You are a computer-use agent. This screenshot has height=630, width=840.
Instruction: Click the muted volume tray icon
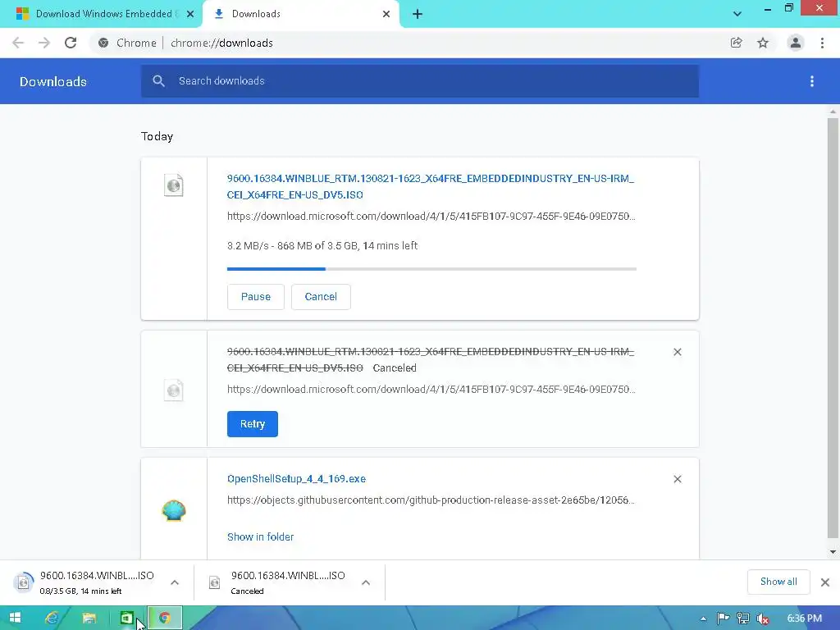click(763, 619)
